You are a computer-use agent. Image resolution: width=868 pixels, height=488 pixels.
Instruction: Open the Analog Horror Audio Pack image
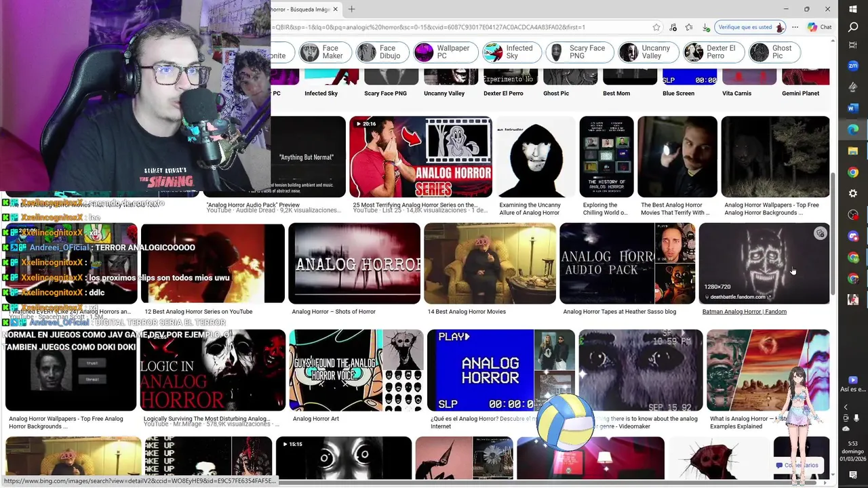coord(627,263)
